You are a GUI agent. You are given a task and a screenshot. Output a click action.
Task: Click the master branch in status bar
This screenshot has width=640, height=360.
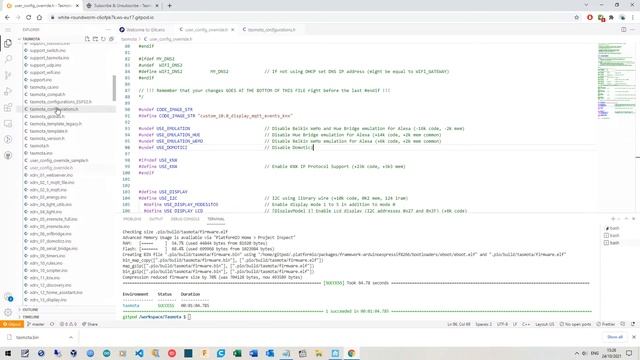point(36,324)
